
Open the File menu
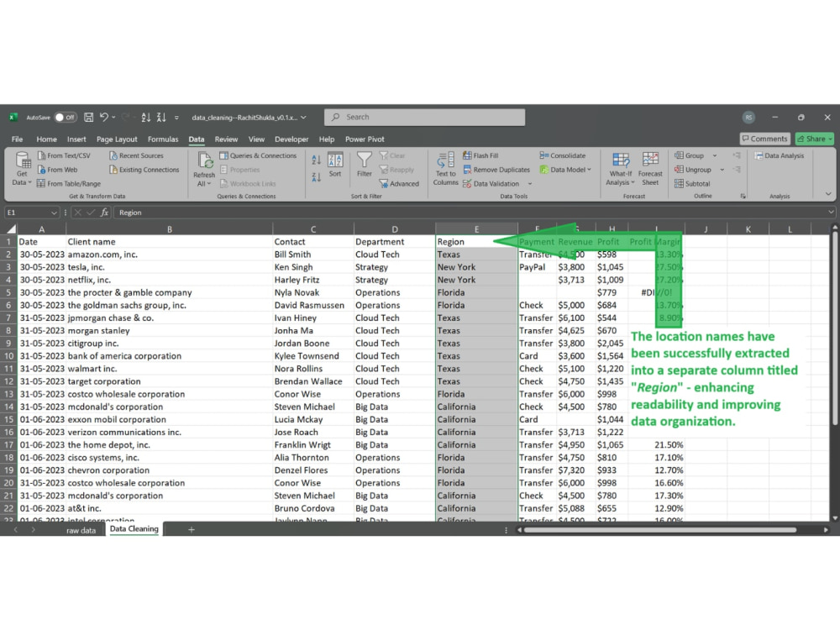coord(17,139)
